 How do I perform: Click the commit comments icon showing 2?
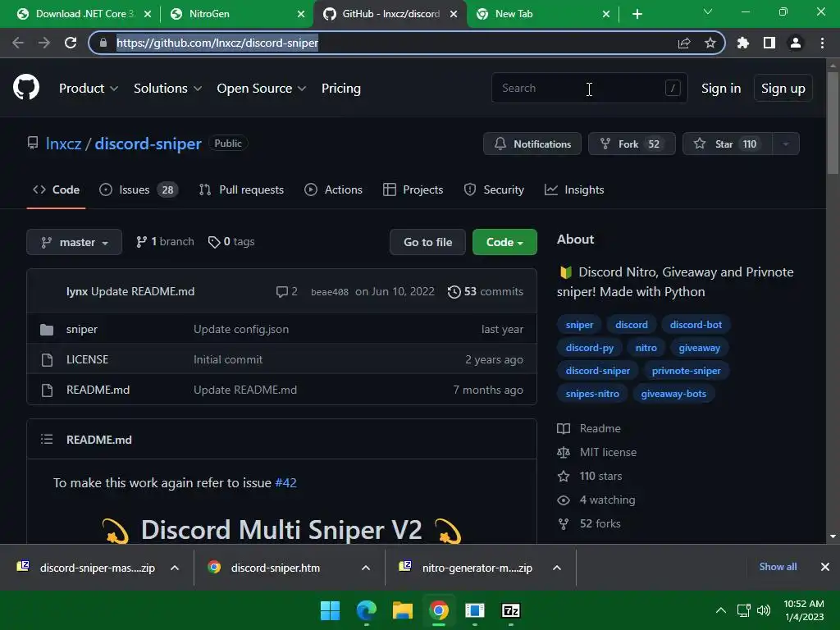coord(286,291)
